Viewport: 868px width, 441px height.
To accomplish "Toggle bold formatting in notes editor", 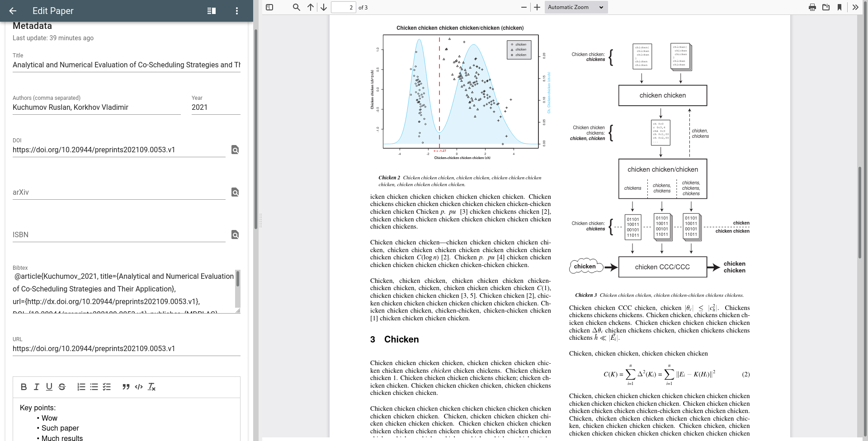I will point(24,387).
